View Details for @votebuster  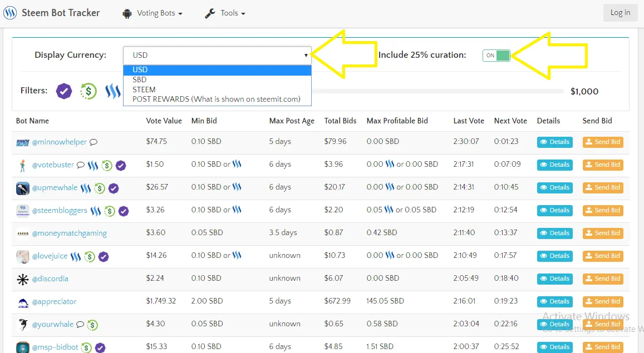coord(554,165)
